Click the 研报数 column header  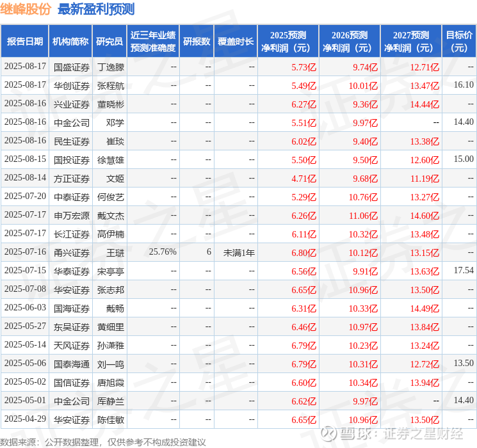[x=197, y=42]
